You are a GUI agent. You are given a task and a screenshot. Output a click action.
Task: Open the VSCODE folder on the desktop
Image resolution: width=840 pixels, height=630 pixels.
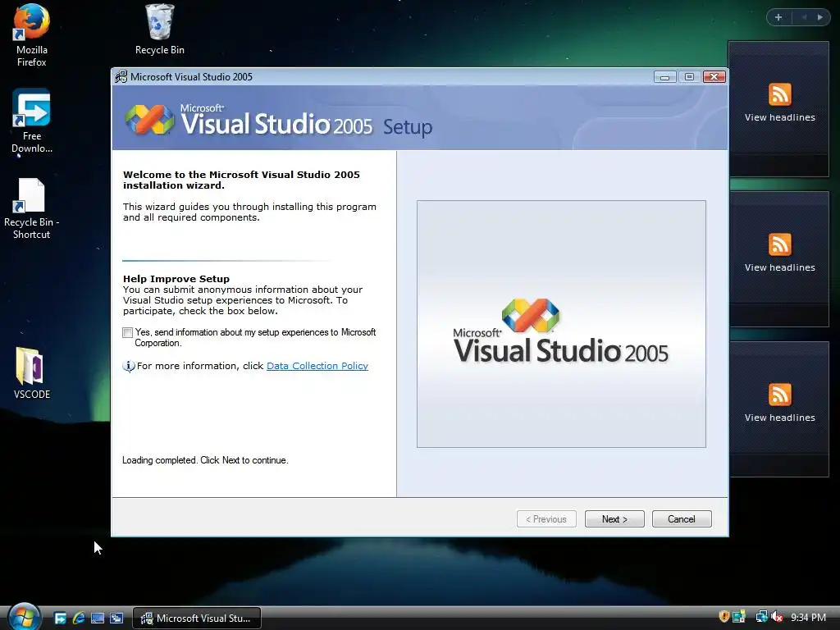pos(32,373)
